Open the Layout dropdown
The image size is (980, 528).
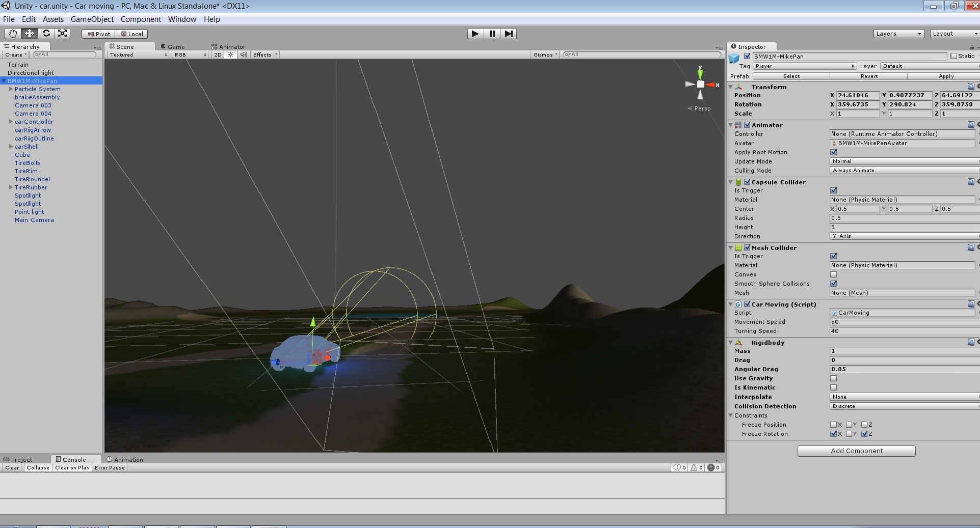click(x=955, y=34)
